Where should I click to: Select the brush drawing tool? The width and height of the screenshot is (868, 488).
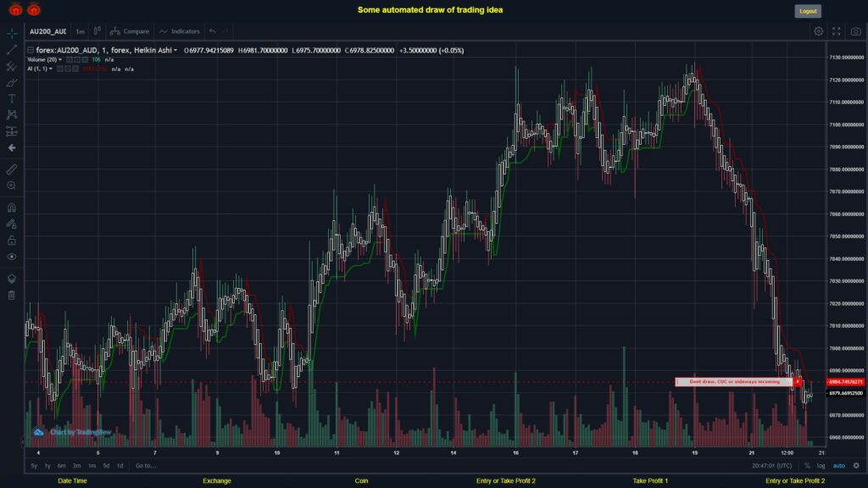(x=12, y=82)
